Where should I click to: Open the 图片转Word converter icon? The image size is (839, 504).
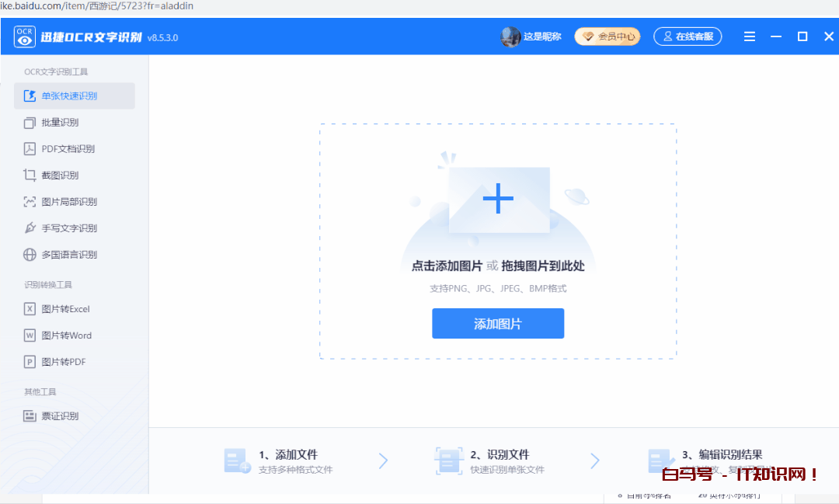[30, 335]
